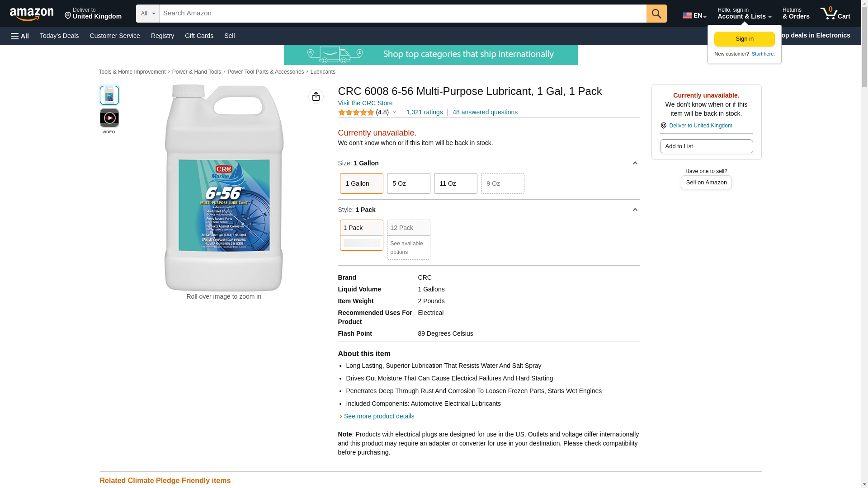This screenshot has width=868, height=488.
Task: Click the yellow Sign in button
Action: [x=744, y=39]
